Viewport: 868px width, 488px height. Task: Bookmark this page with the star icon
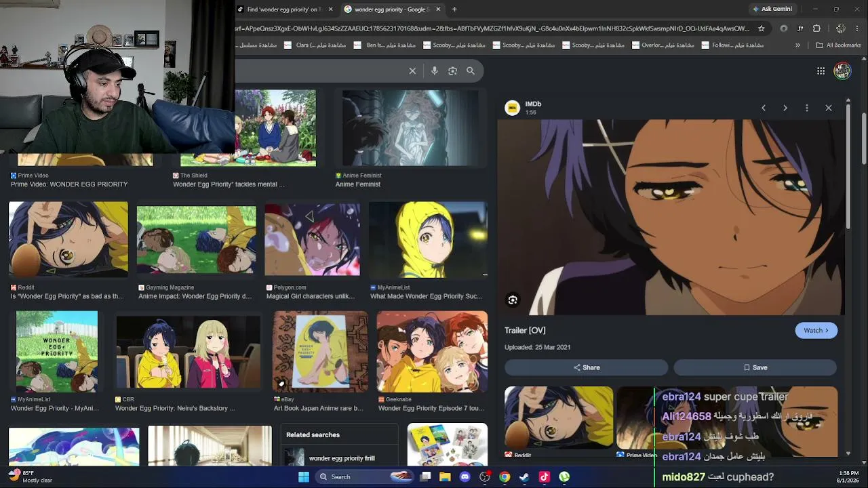[762, 28]
